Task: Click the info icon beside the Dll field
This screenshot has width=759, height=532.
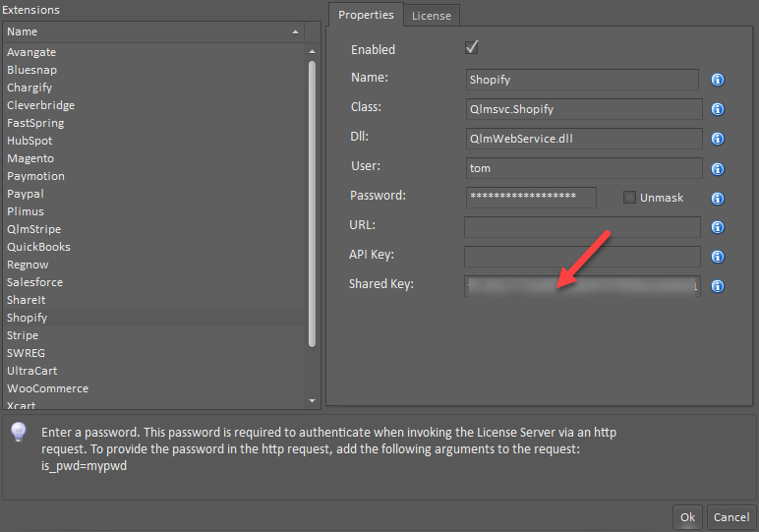Action: (718, 139)
